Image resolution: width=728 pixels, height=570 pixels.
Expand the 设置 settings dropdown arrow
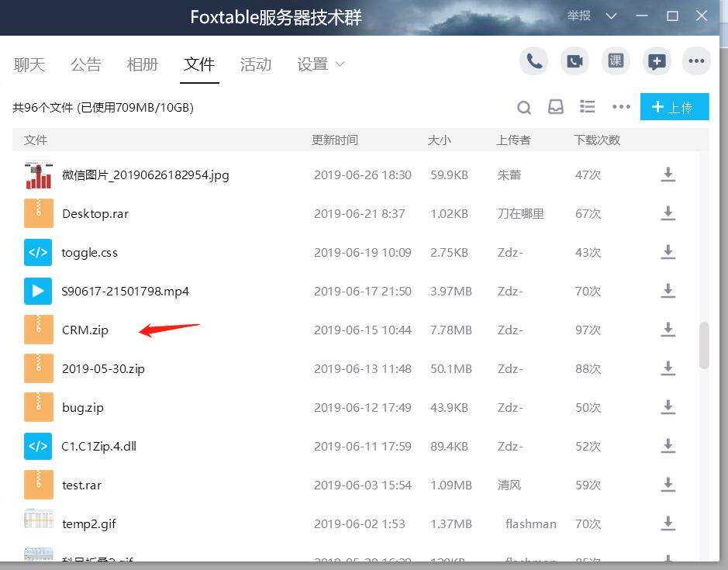[340, 64]
